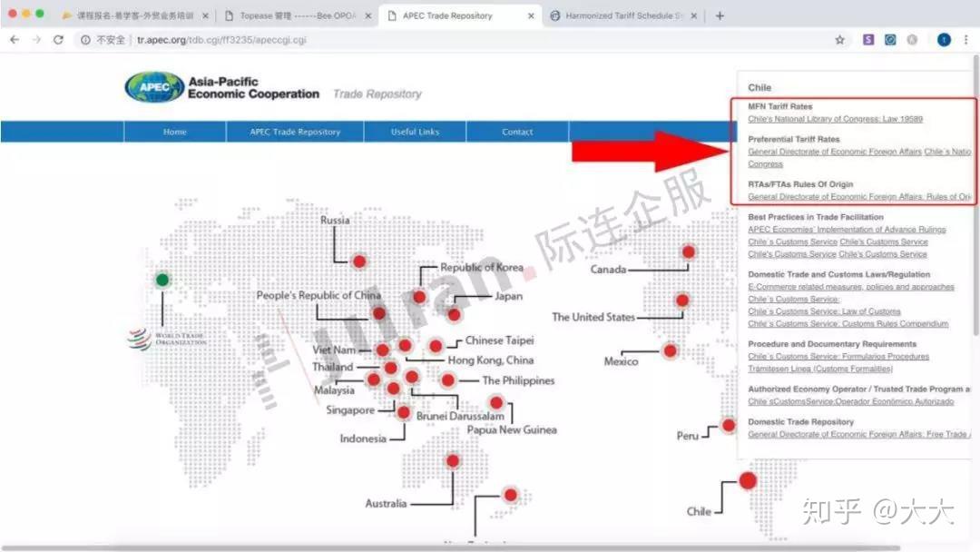This screenshot has width=980, height=552.
Task: Go forward using the browser forward arrow
Action: coord(36,40)
